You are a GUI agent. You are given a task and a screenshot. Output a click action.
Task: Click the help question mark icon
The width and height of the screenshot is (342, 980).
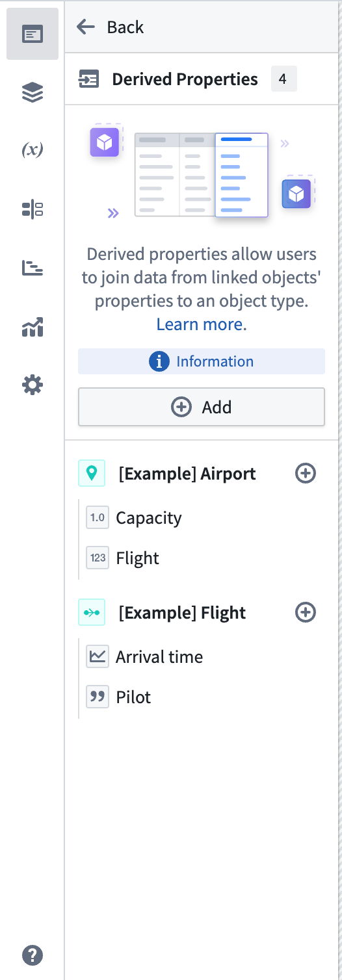coord(33,955)
